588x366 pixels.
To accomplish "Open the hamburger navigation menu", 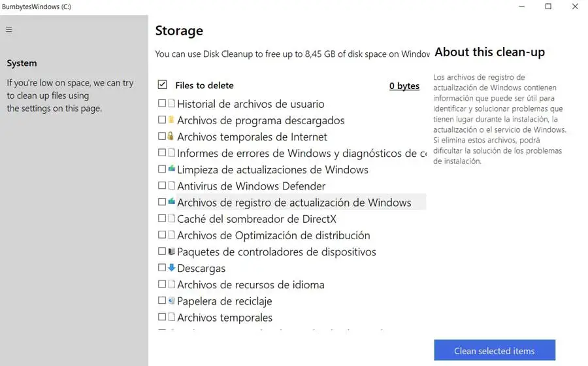I will coord(9,29).
